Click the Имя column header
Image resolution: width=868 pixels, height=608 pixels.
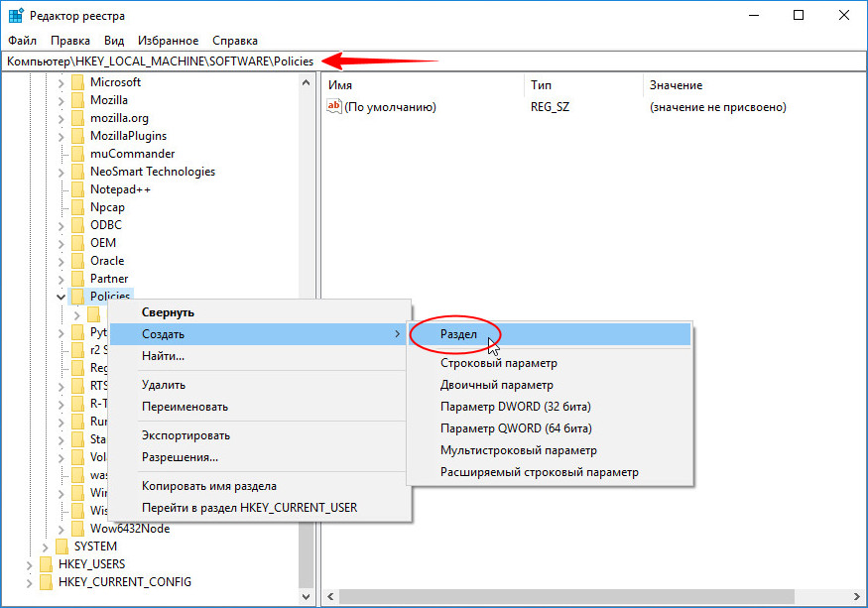(x=424, y=85)
